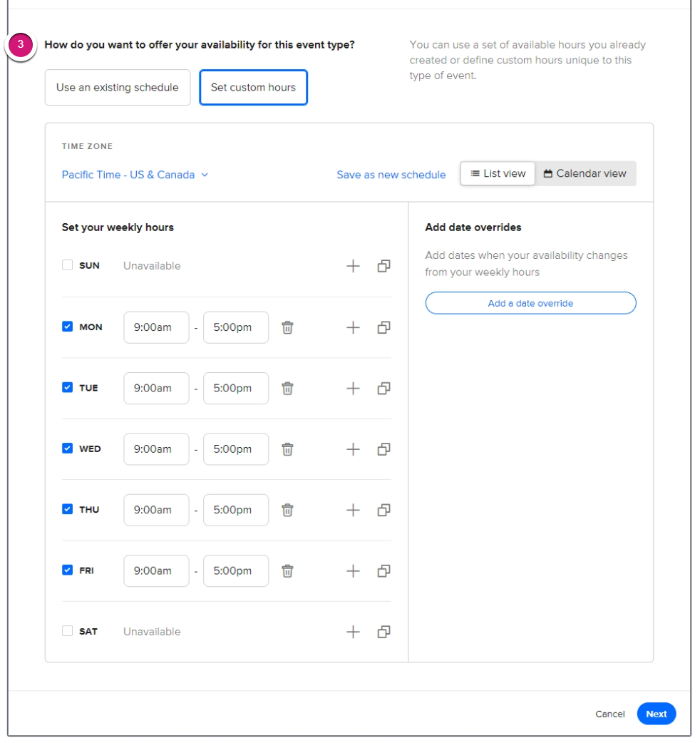Choose Use an existing schedule option
Image resolution: width=700 pixels, height=743 pixels.
pyautogui.click(x=118, y=88)
